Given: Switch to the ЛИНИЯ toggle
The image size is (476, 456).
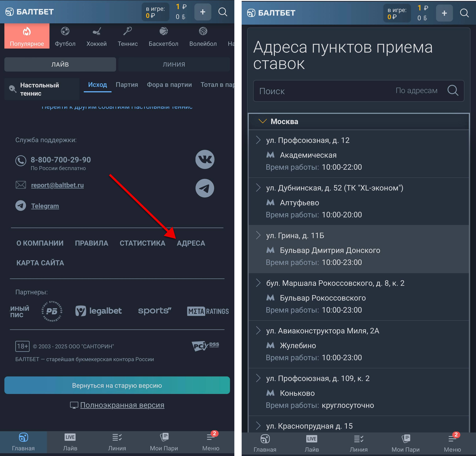Looking at the screenshot, I should click(x=174, y=64).
